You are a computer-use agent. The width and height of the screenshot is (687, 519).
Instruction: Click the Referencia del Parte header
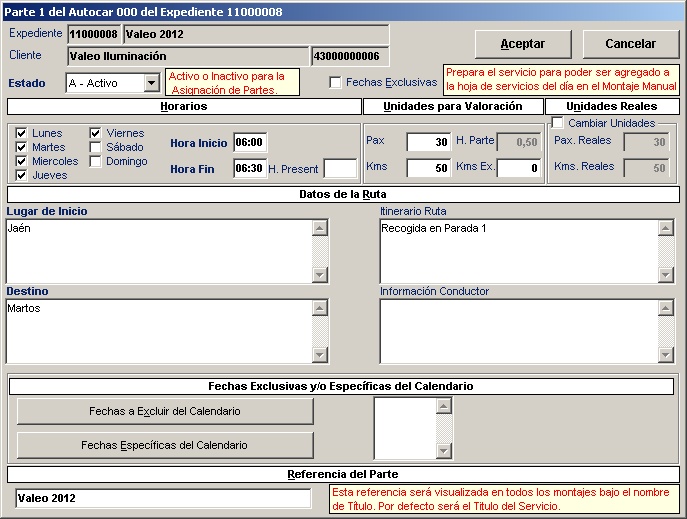coord(343,474)
